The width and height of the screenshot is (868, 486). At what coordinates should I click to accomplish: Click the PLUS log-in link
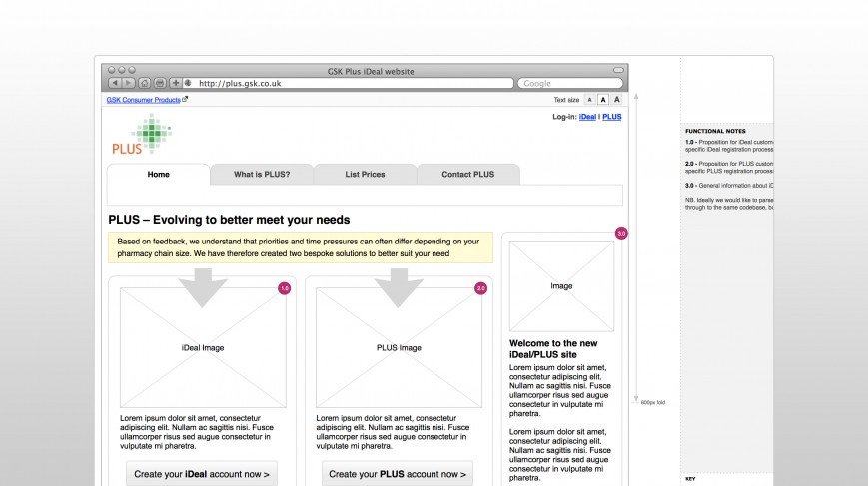pyautogui.click(x=611, y=117)
